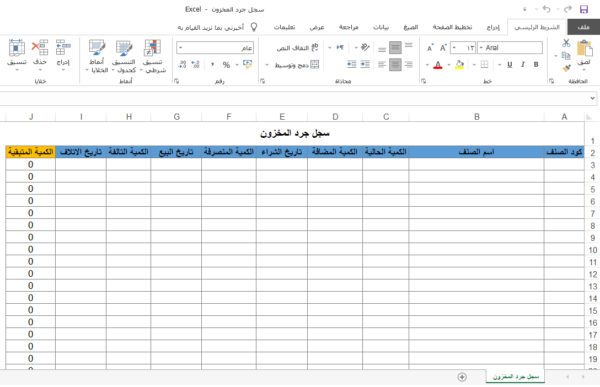Select column B header
The width and height of the screenshot is (600, 387).
pyautogui.click(x=476, y=117)
